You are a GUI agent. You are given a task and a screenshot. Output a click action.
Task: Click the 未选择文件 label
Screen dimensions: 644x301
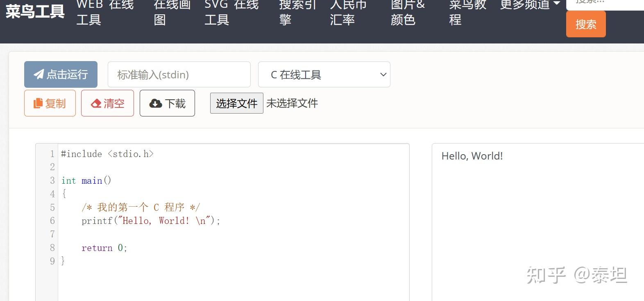(292, 103)
